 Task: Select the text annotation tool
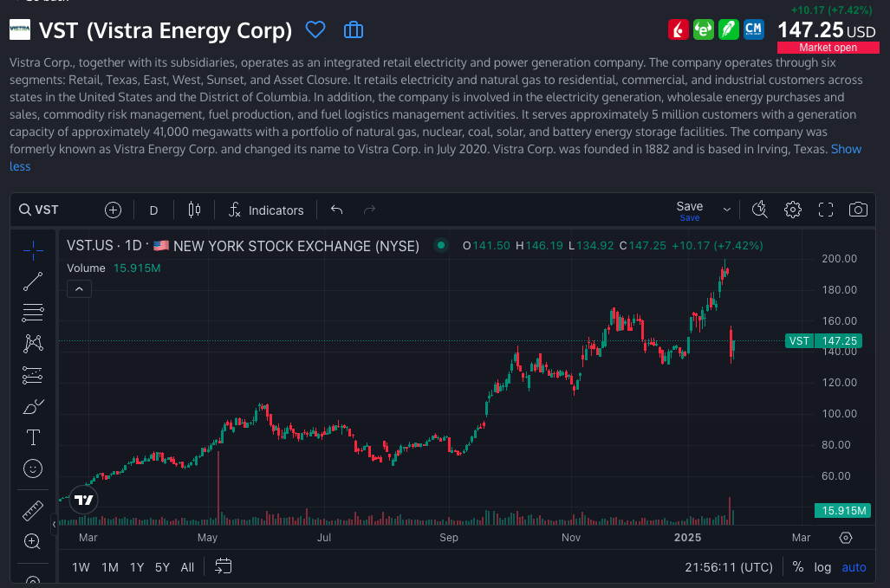click(33, 437)
